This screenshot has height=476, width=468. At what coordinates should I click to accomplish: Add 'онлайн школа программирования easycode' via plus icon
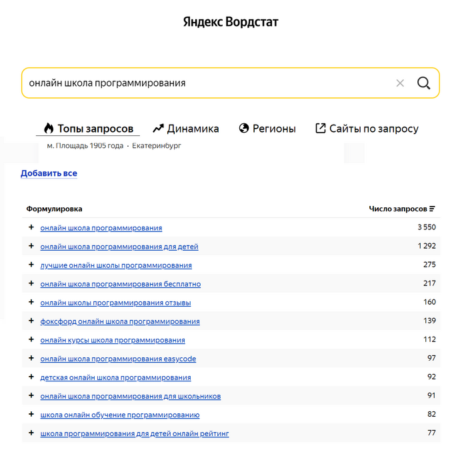tap(31, 358)
